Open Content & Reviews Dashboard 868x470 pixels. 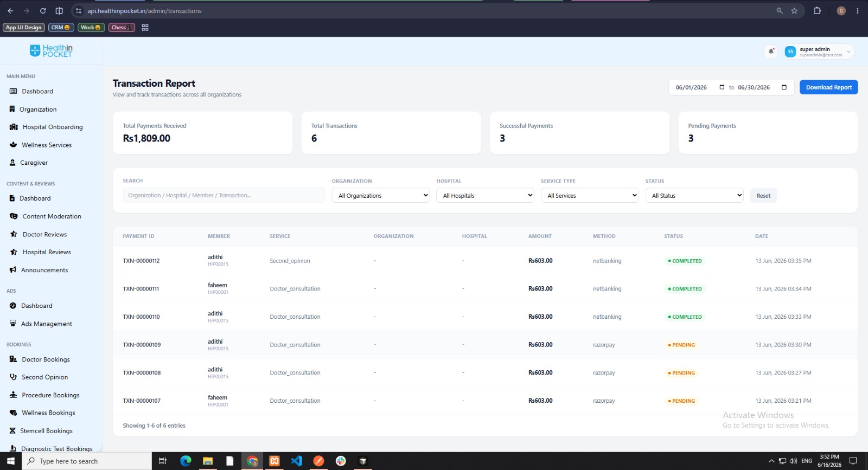tap(35, 198)
